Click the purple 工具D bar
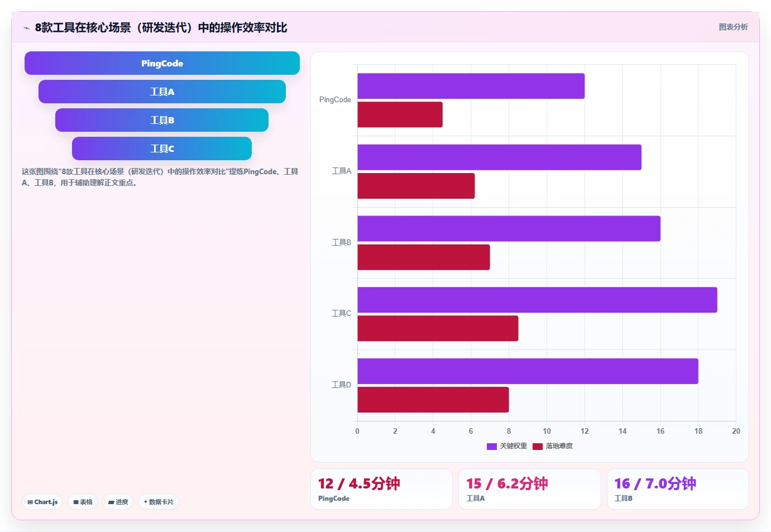 [528, 371]
